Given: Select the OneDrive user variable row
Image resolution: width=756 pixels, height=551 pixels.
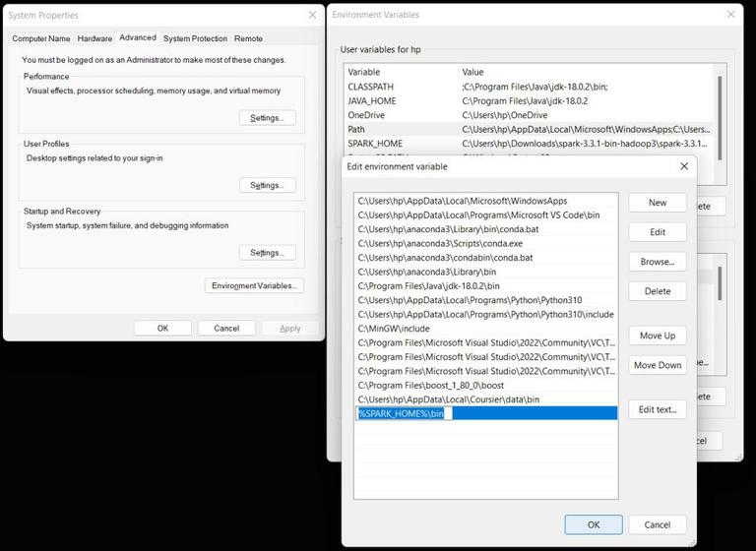Looking at the screenshot, I should tap(529, 115).
